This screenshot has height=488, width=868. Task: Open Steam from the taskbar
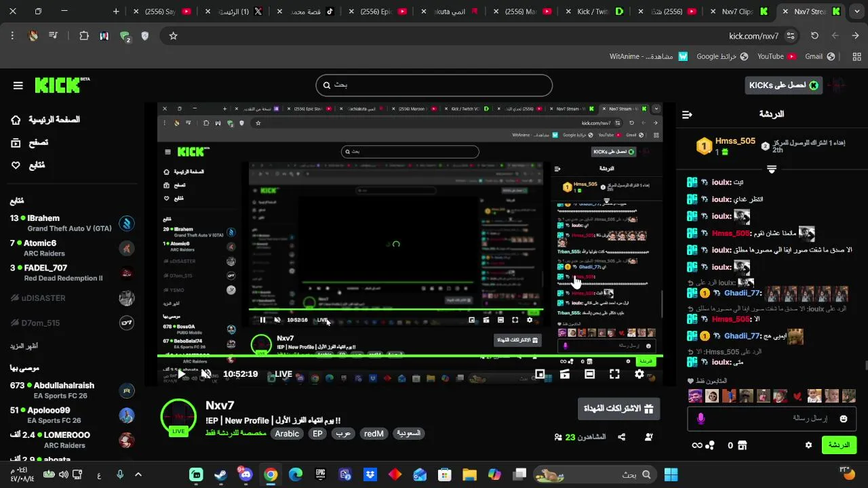coord(220,474)
